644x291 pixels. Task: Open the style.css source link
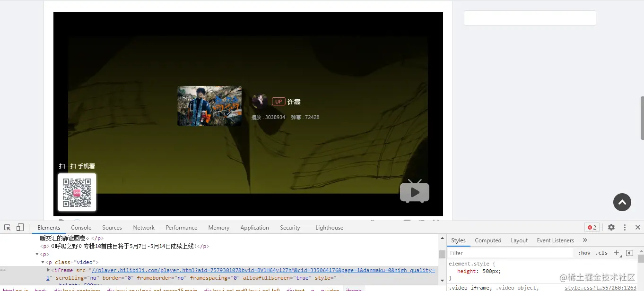(600, 288)
